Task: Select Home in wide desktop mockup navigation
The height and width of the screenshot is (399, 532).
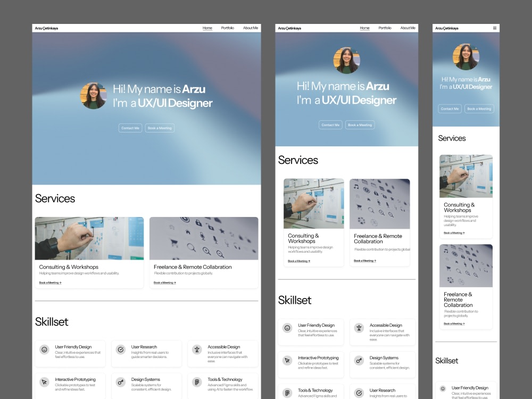Action: [207, 28]
